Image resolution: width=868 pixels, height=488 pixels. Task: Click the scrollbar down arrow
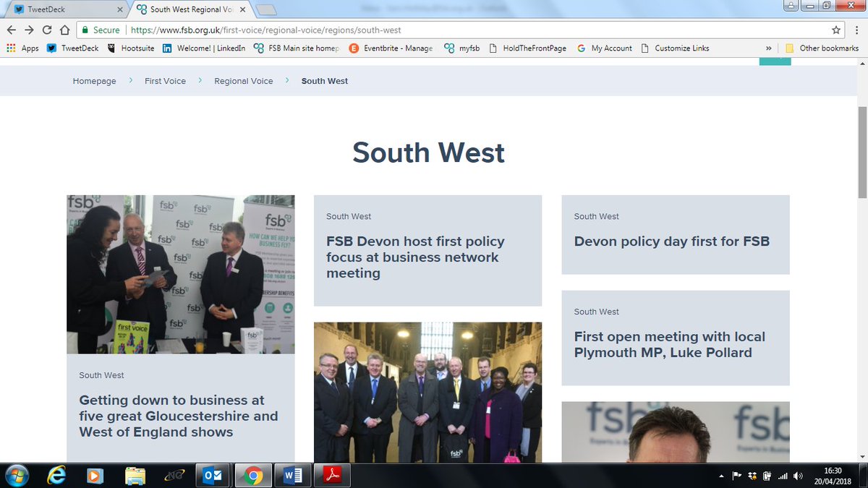(x=861, y=457)
